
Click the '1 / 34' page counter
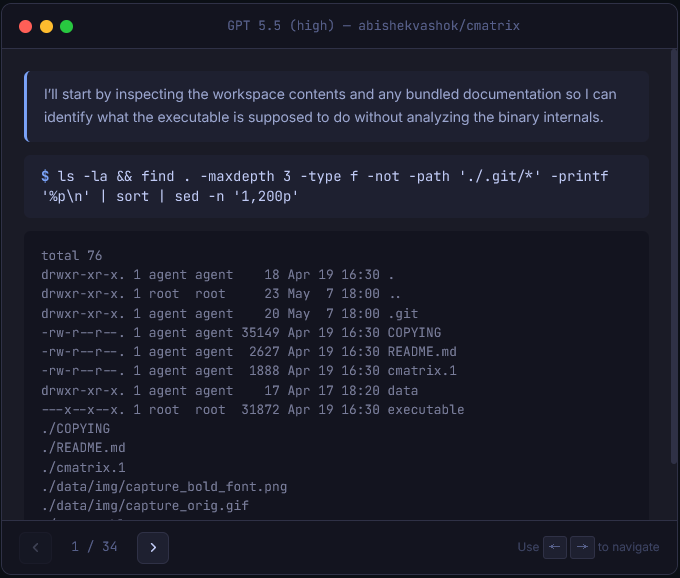click(x=94, y=546)
